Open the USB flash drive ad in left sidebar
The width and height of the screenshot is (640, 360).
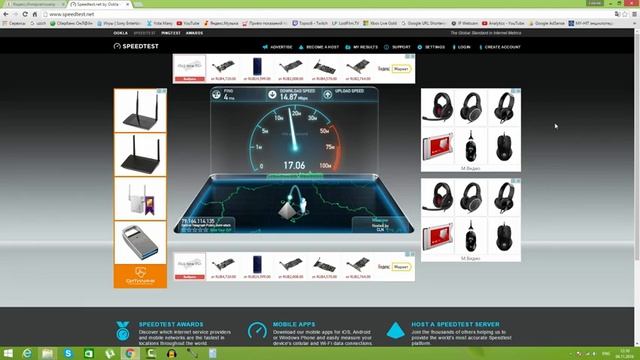pos(140,242)
